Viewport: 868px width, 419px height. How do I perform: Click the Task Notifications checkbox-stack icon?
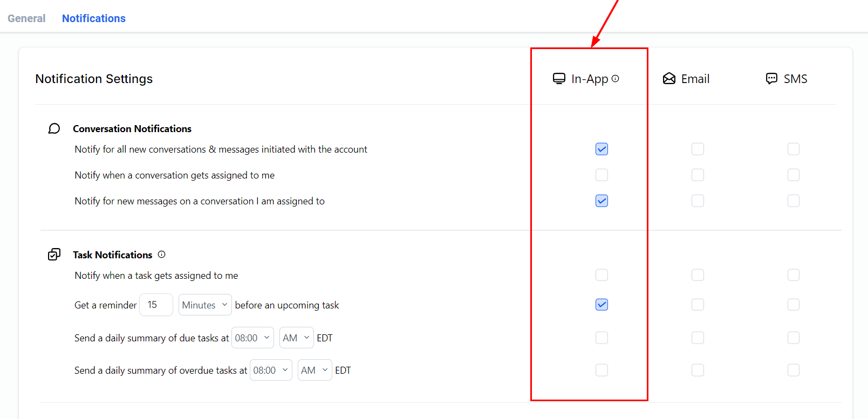click(54, 255)
